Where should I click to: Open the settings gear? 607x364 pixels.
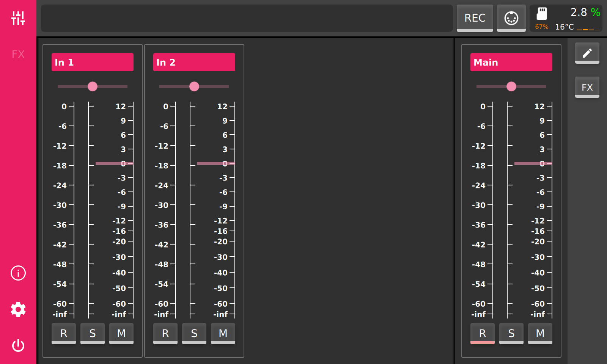coord(18,309)
